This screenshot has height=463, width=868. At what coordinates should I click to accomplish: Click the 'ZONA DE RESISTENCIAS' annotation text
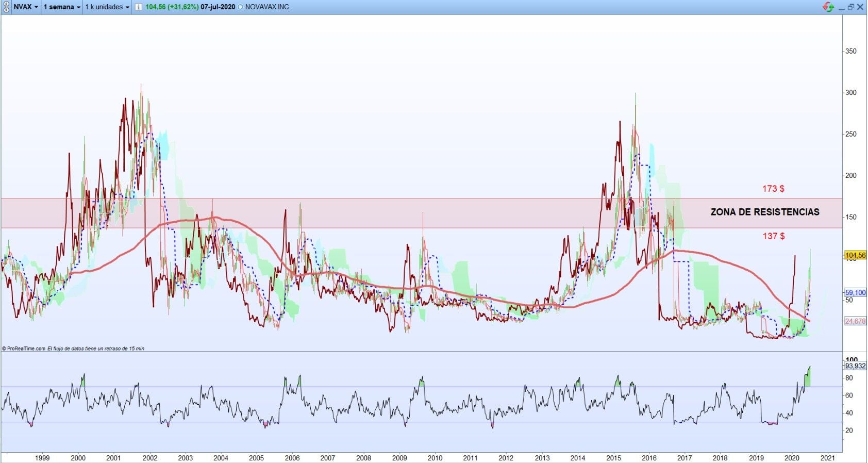765,212
